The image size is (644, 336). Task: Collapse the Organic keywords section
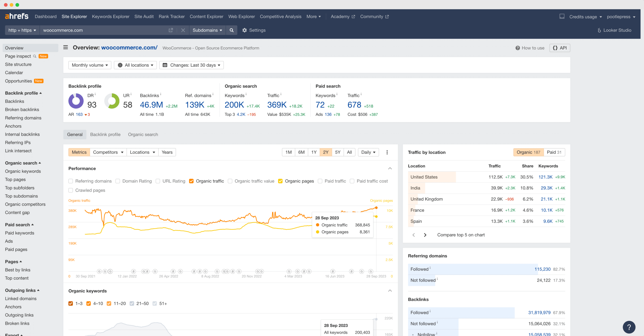390,291
